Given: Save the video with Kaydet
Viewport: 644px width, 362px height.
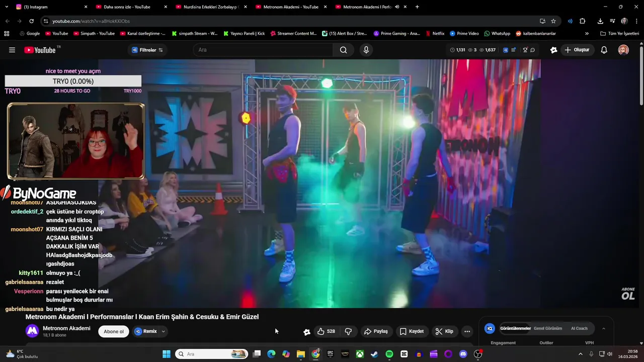Looking at the screenshot, I should pos(412,331).
